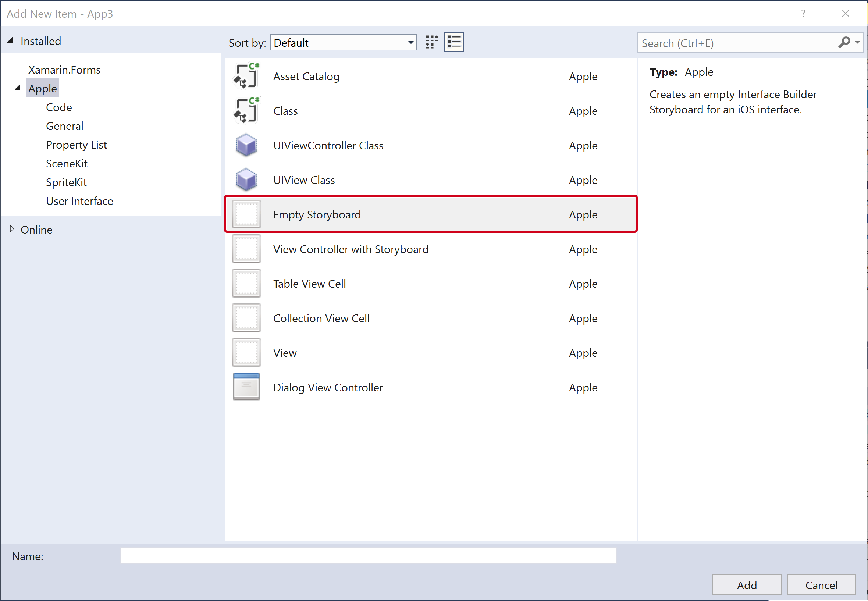868x601 pixels.
Task: Click the Add button to confirm
Action: pyautogui.click(x=747, y=583)
